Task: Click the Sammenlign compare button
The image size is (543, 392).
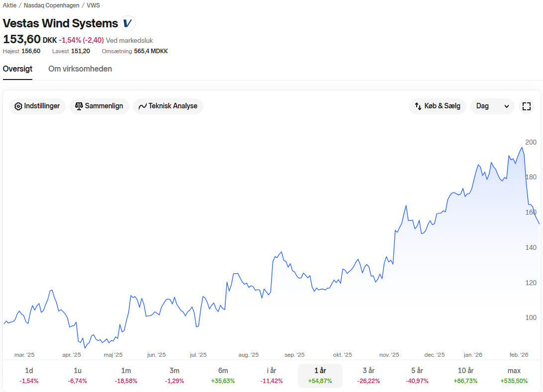Action: tap(99, 106)
